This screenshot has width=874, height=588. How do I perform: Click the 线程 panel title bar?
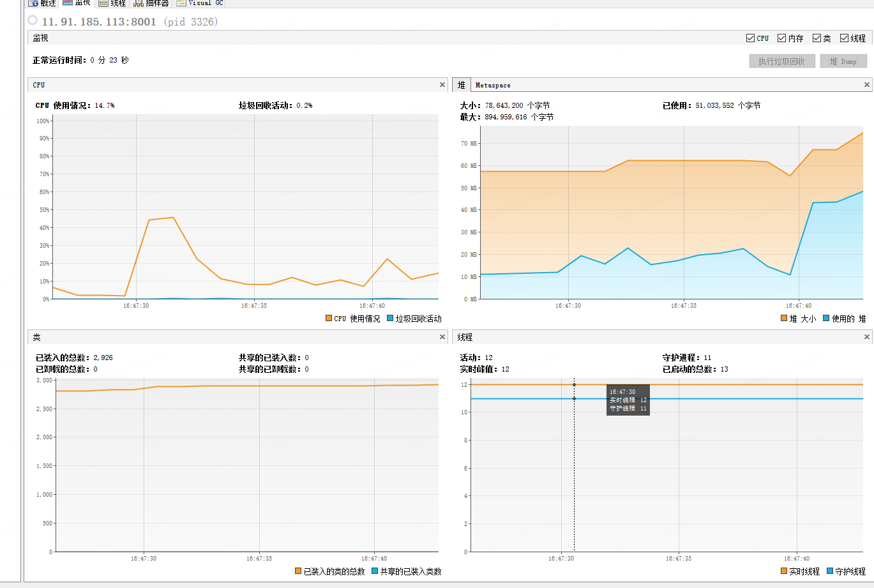point(662,336)
